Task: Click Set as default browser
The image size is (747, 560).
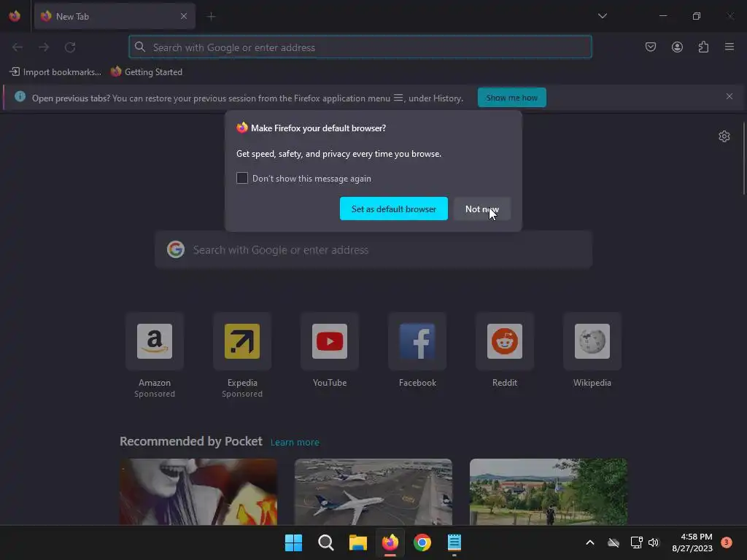Action: [x=393, y=209]
